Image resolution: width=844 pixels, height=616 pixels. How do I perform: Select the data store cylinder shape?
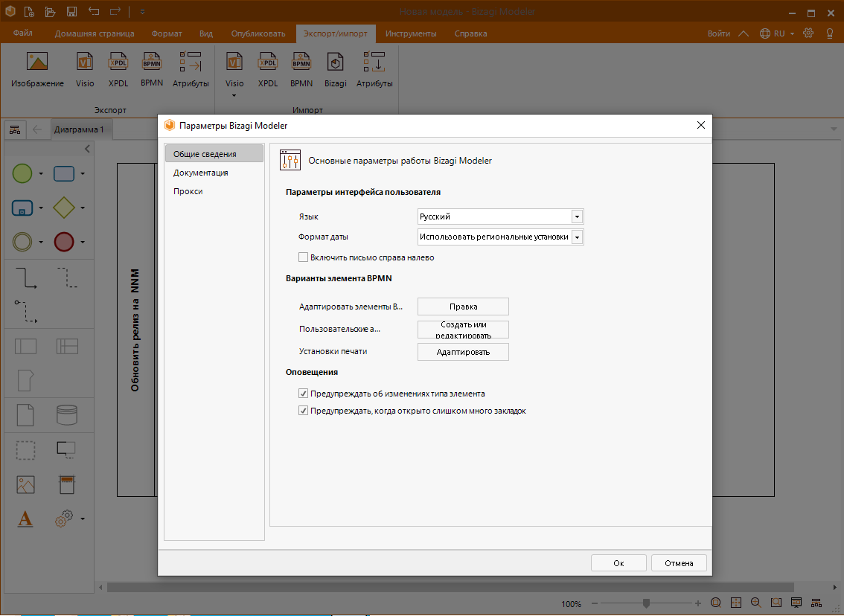[67, 415]
